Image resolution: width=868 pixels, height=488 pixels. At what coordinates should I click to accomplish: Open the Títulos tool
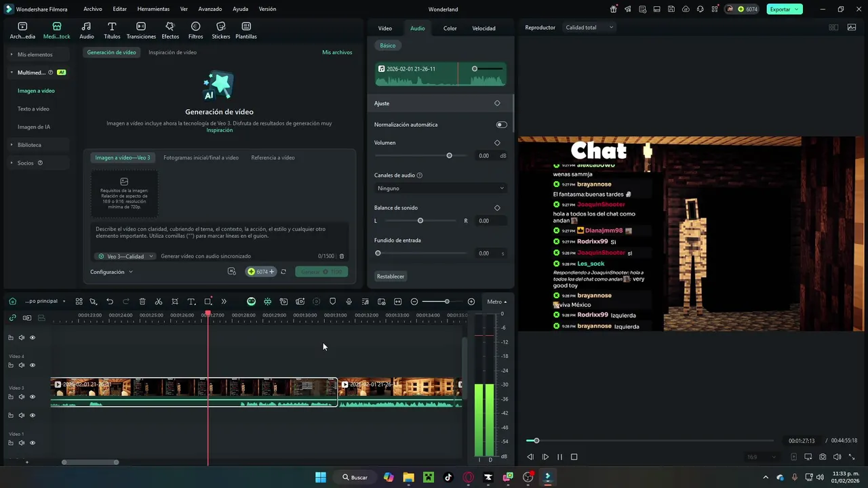pyautogui.click(x=112, y=30)
